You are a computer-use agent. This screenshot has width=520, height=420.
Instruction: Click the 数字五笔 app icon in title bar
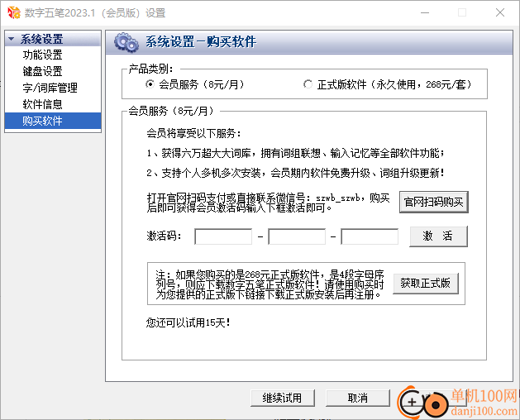pyautogui.click(x=13, y=12)
